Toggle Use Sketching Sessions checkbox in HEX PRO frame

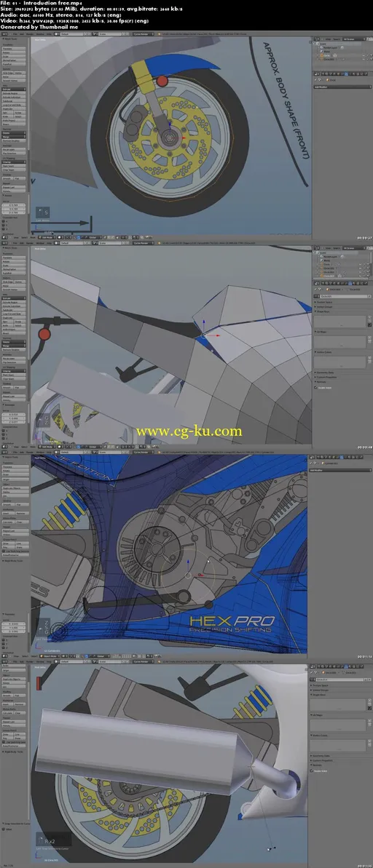point(4,552)
